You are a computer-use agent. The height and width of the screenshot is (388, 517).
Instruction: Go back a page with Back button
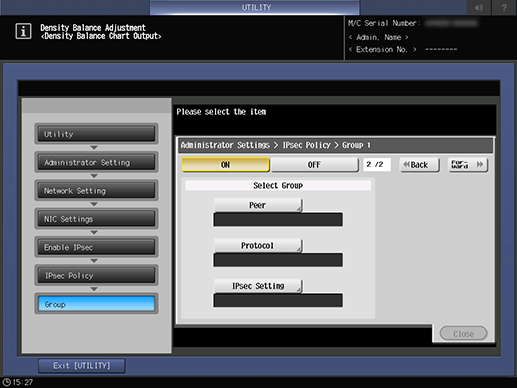click(x=420, y=165)
